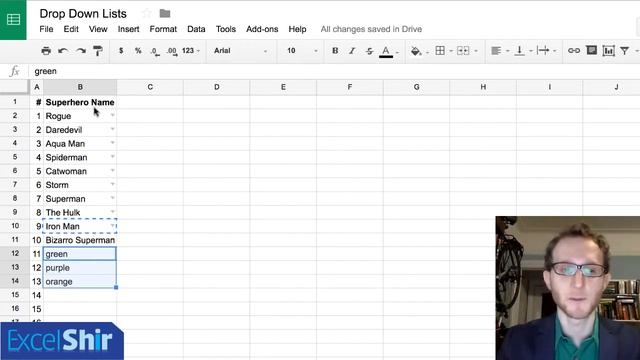Open the Edit menu
Image resolution: width=640 pixels, height=360 pixels.
click(x=71, y=29)
